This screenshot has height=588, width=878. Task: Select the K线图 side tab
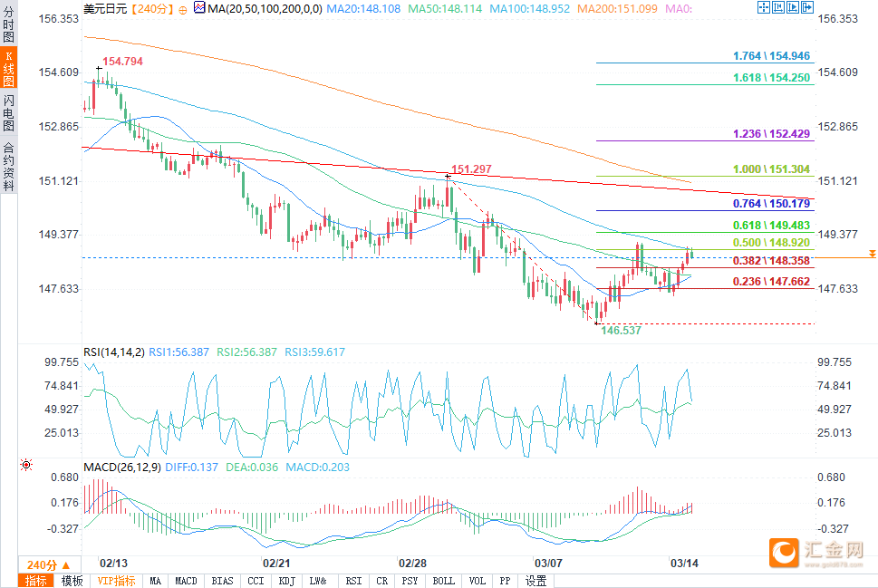pyautogui.click(x=8, y=68)
